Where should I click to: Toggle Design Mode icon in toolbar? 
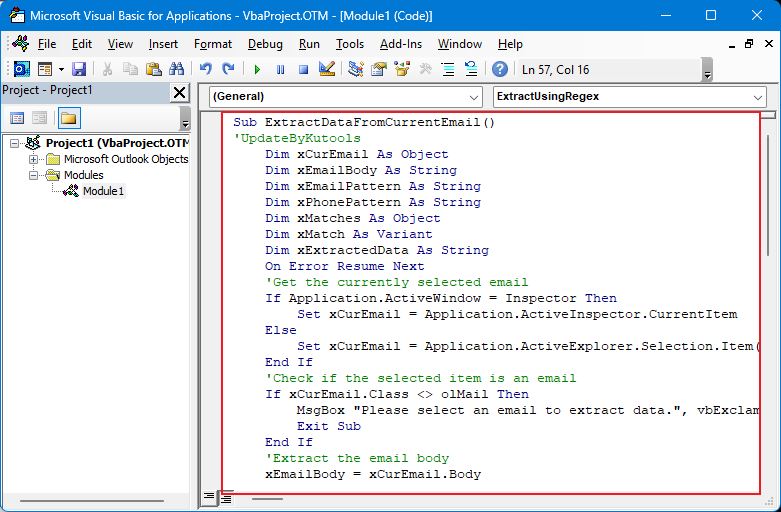tap(326, 69)
